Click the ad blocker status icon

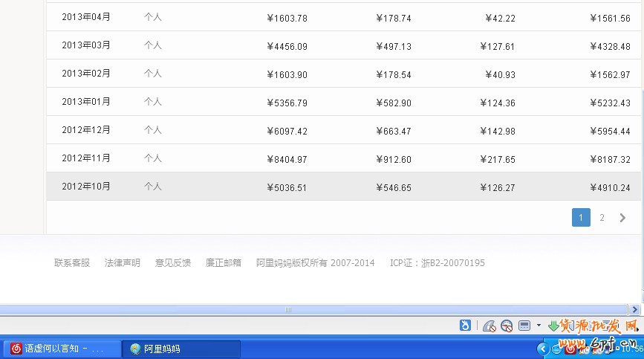[x=489, y=326]
